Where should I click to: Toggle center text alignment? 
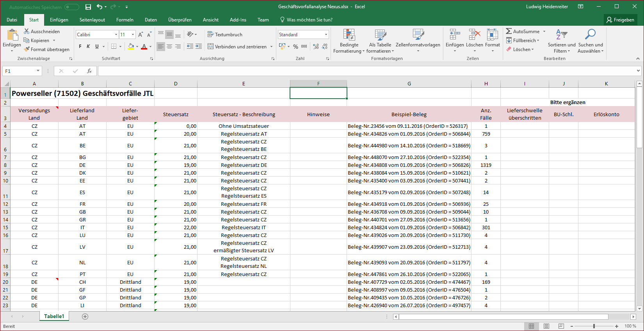[x=169, y=46]
